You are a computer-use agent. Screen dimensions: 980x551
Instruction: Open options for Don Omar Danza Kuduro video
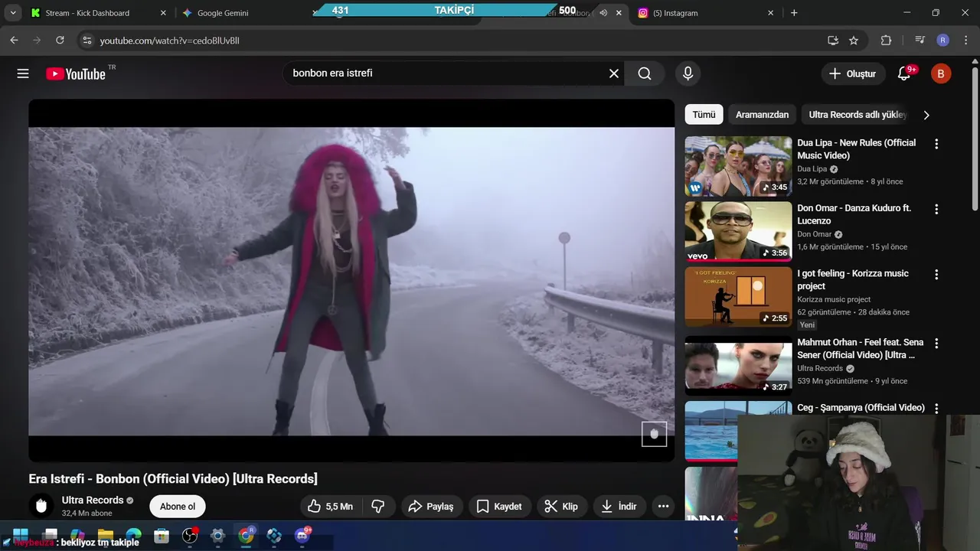pos(936,209)
